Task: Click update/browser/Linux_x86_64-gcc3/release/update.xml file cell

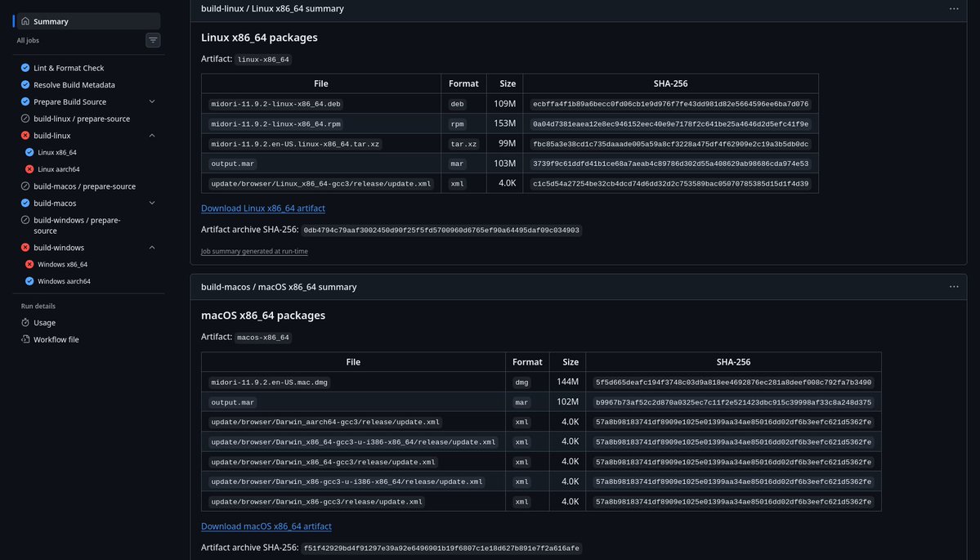Action: tap(321, 184)
